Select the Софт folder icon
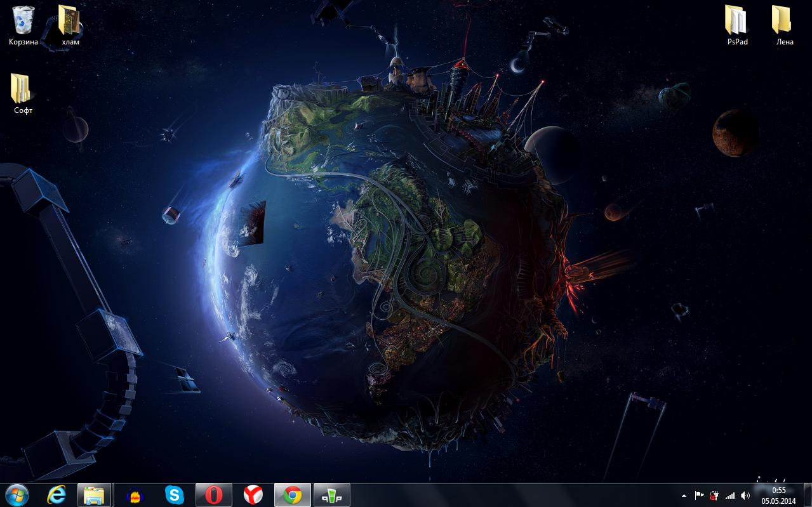812x507 pixels. coord(23,93)
